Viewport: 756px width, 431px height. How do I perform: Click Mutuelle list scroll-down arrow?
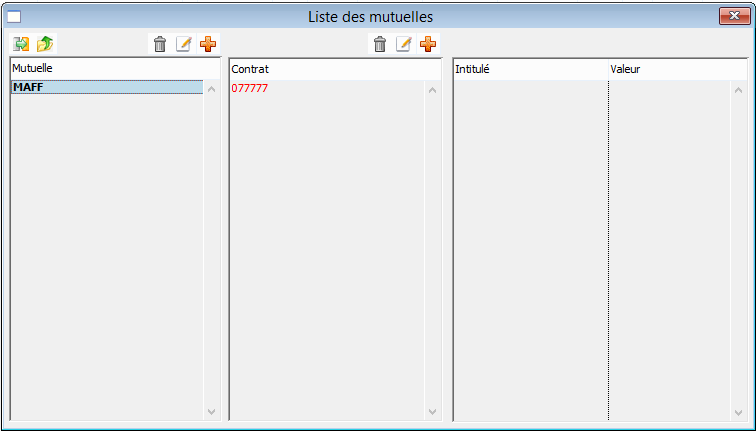(211, 412)
